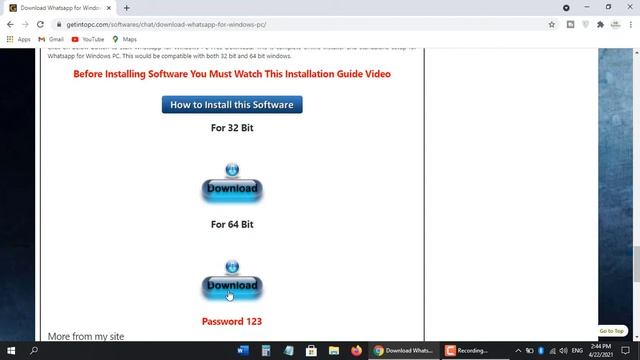The width and height of the screenshot is (640, 360).
Task: Open the Windows Start menu
Action: (11, 351)
